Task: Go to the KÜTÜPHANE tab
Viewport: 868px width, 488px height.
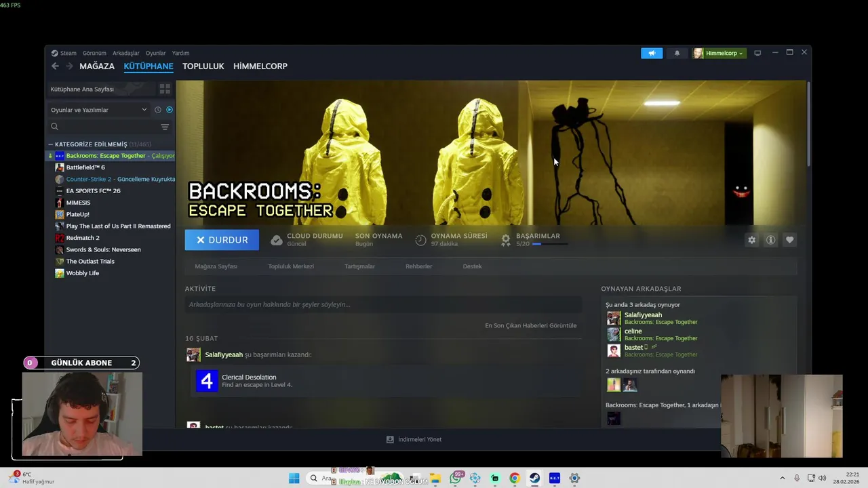Action: click(x=149, y=66)
